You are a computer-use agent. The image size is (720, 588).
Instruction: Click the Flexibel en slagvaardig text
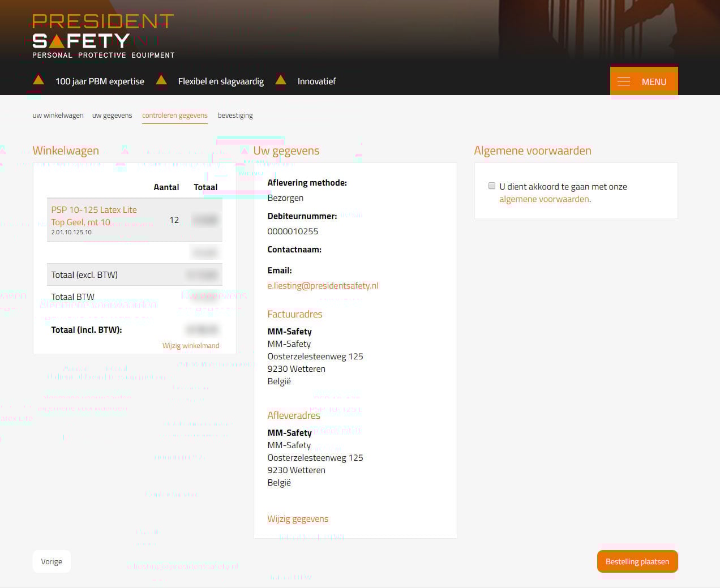[221, 81]
